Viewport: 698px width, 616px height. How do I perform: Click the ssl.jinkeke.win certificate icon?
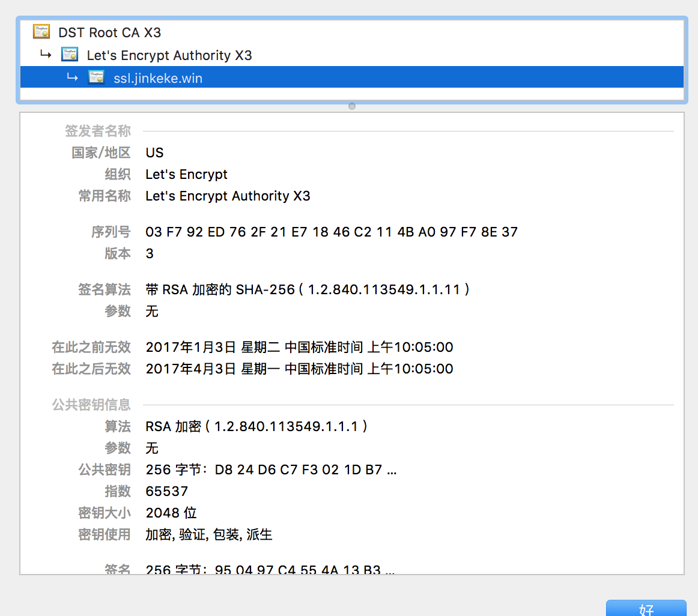pyautogui.click(x=96, y=77)
